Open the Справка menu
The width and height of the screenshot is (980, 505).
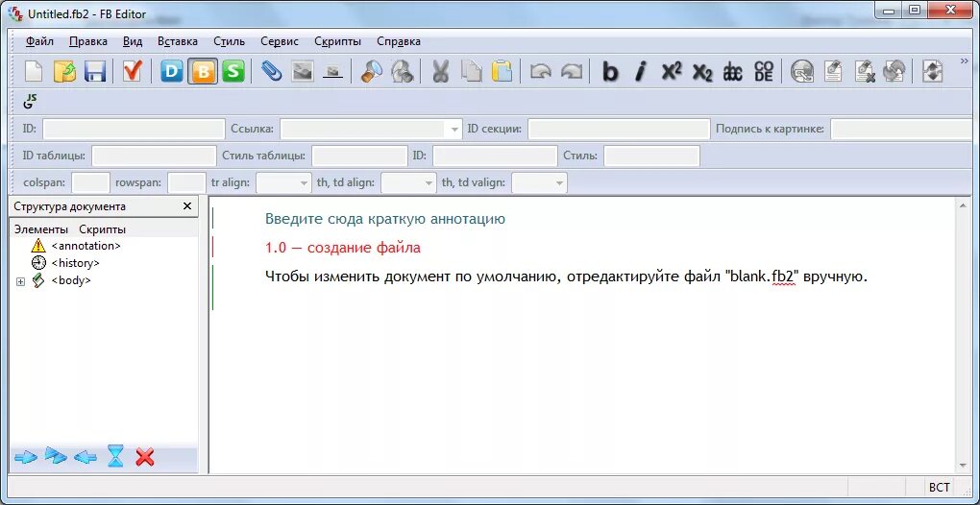(x=398, y=42)
